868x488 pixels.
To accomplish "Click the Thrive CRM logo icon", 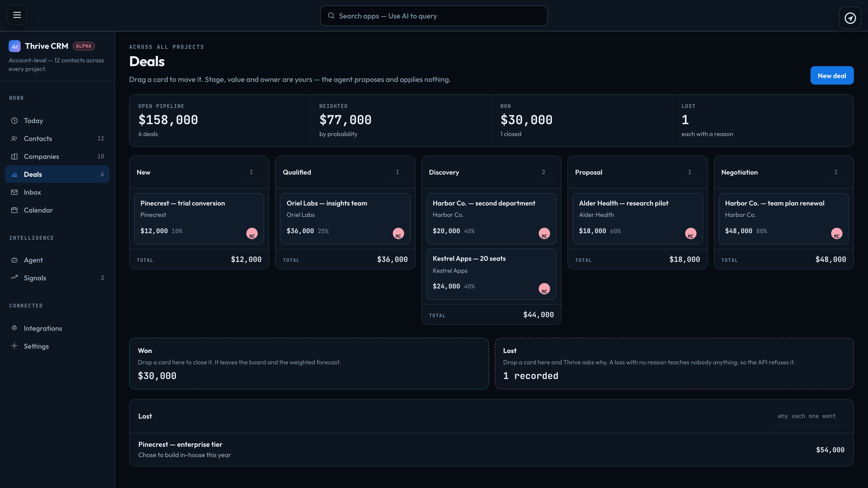I will point(14,46).
